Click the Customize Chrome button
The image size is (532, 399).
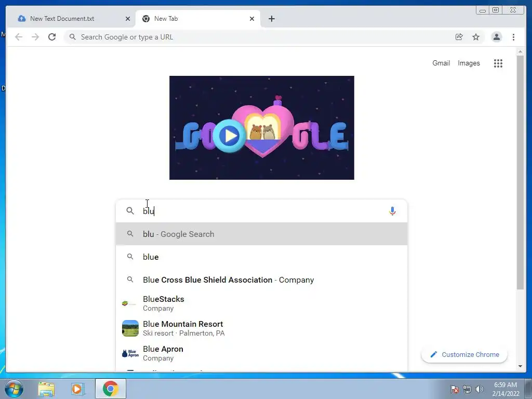click(x=464, y=354)
